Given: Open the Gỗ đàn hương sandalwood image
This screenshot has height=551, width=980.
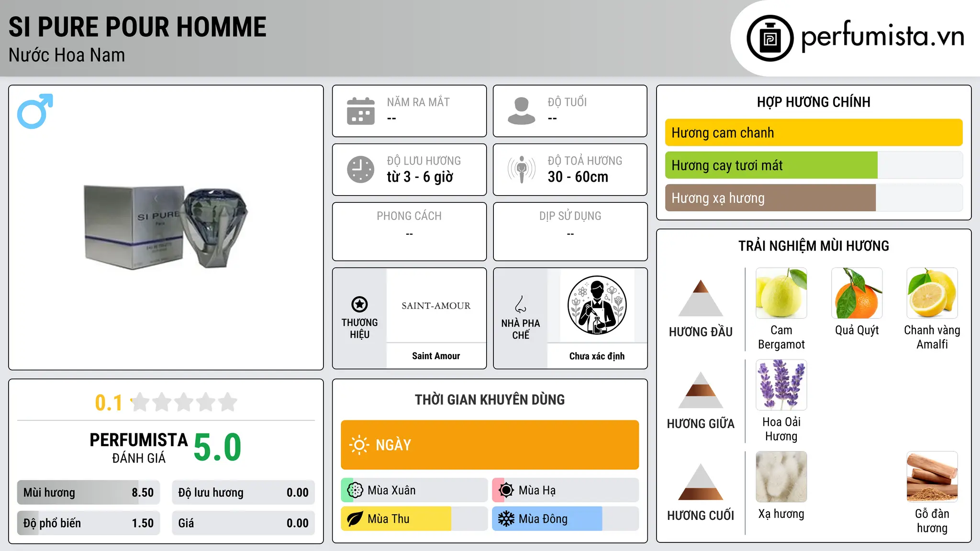Looking at the screenshot, I should 932,477.
